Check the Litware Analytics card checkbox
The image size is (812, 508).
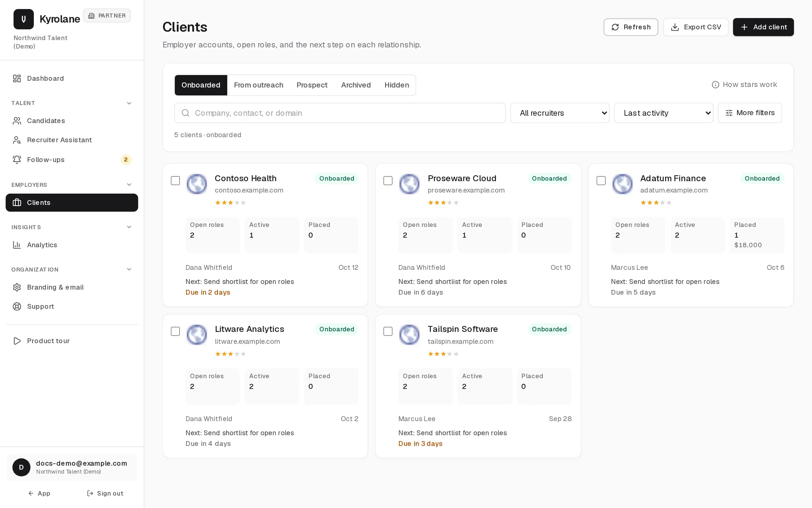tap(175, 332)
